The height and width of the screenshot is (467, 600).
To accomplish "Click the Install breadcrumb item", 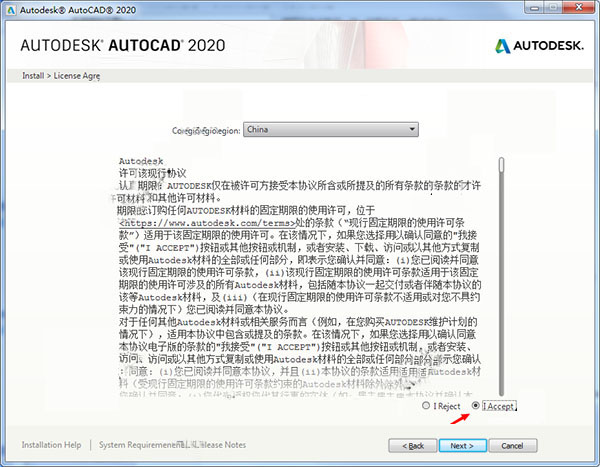I will coord(33,76).
